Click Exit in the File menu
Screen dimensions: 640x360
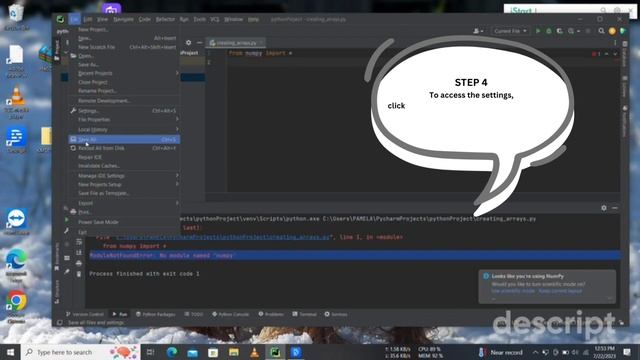coord(124,232)
